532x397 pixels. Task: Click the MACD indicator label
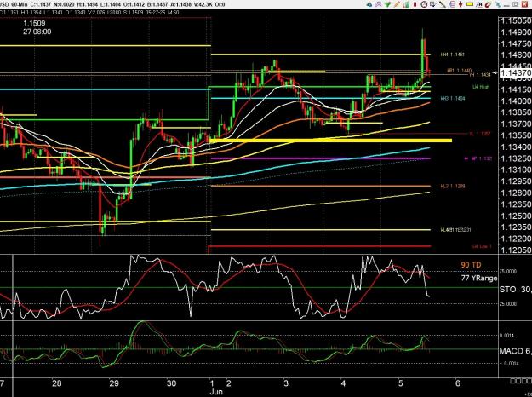[512, 351]
